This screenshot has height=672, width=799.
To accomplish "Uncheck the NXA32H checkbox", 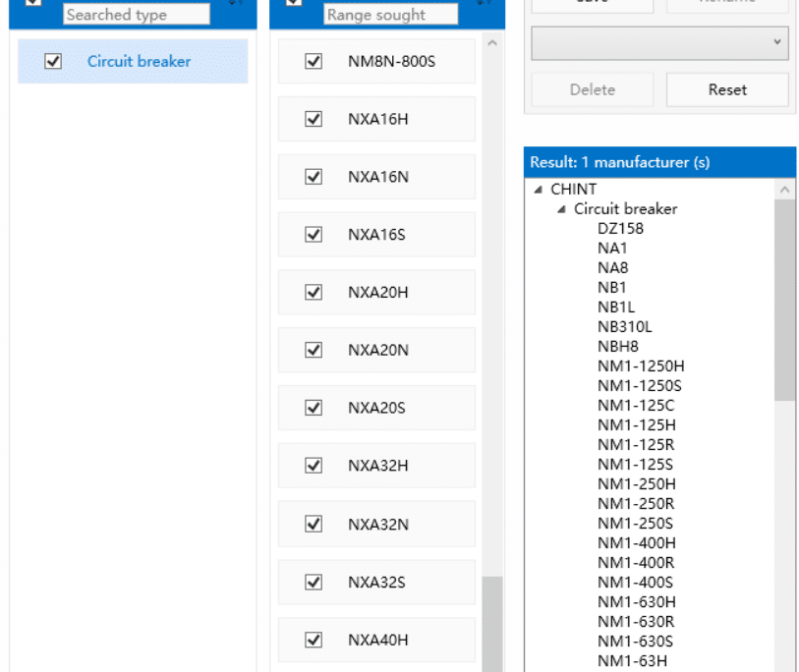I will [314, 465].
